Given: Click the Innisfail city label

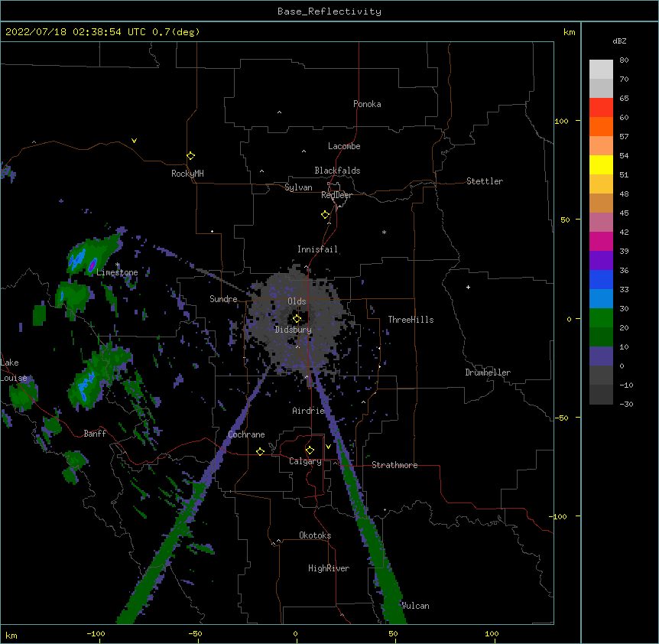Looking at the screenshot, I should 317,249.
